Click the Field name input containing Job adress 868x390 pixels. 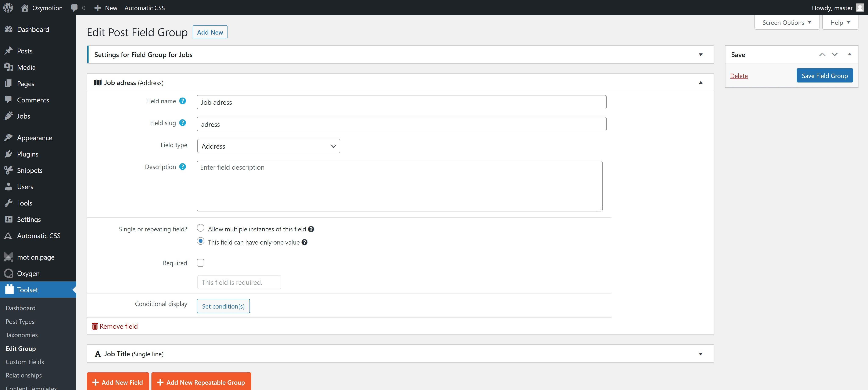[401, 102]
